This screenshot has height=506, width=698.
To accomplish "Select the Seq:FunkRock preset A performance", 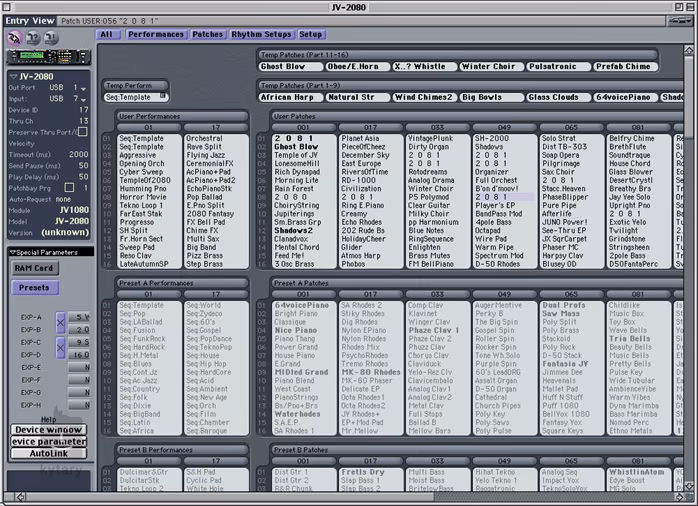I will 142,339.
